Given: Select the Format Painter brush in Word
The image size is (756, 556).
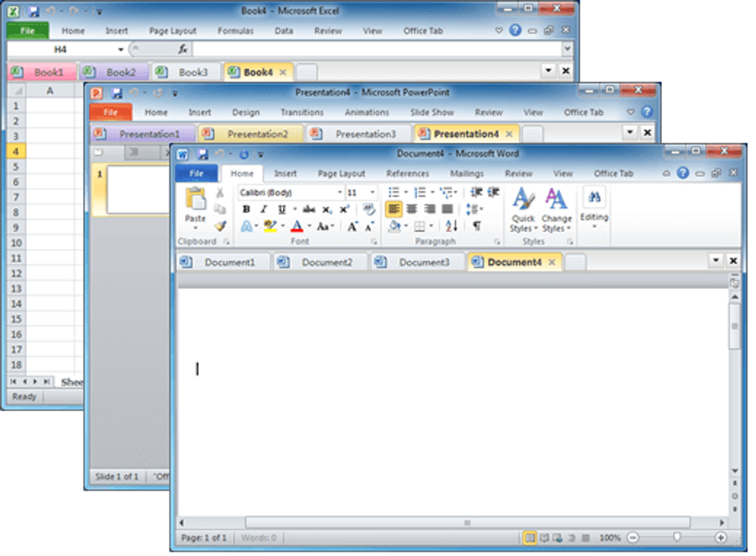Looking at the screenshot, I should coord(220,225).
